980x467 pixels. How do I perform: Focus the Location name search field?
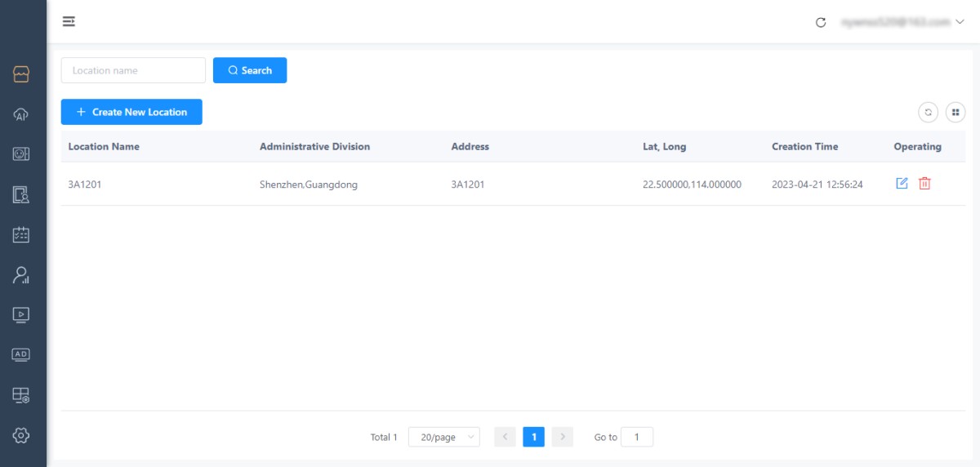coord(133,70)
